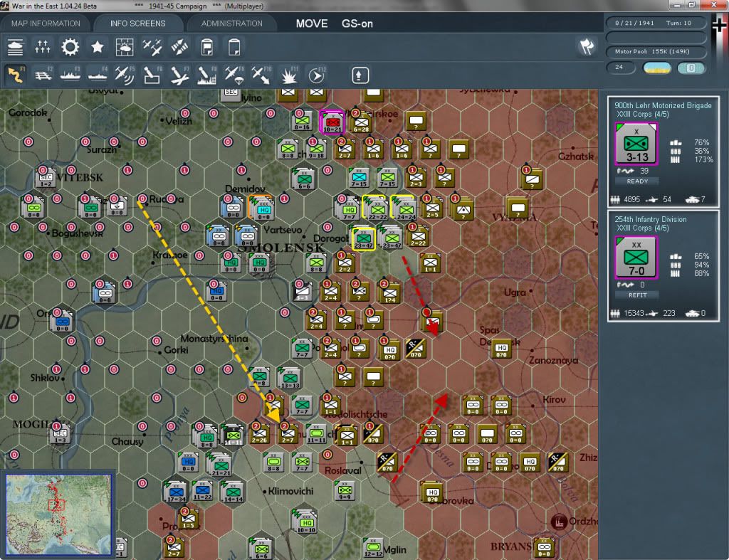Click the F12 end turn arrow icon
This screenshot has width=729, height=560.
click(x=317, y=75)
